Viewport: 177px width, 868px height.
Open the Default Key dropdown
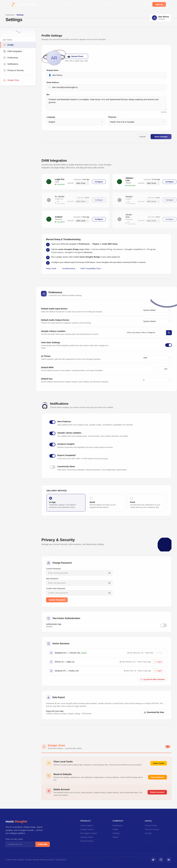[x=157, y=380]
